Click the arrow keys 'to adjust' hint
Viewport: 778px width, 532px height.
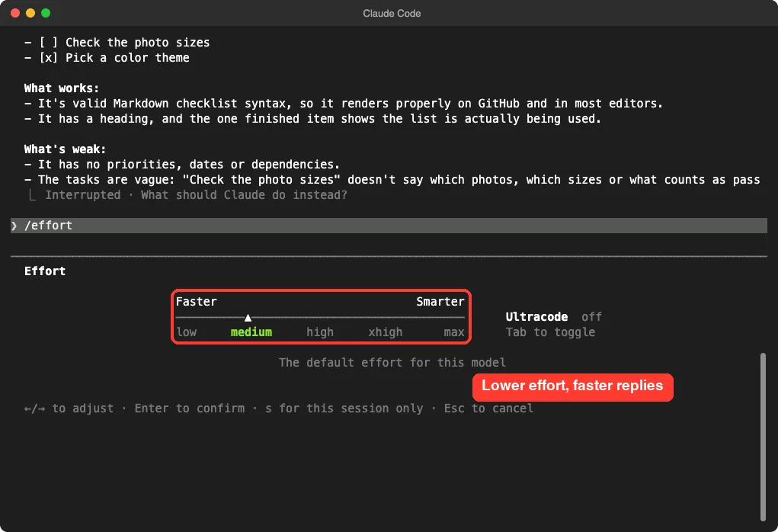pos(69,409)
